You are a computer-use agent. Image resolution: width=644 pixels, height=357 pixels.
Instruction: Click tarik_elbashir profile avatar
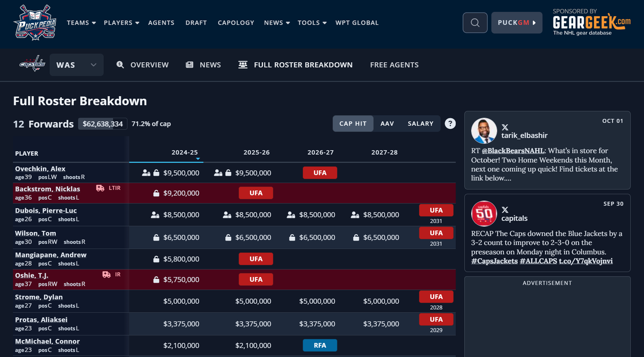pos(484,131)
